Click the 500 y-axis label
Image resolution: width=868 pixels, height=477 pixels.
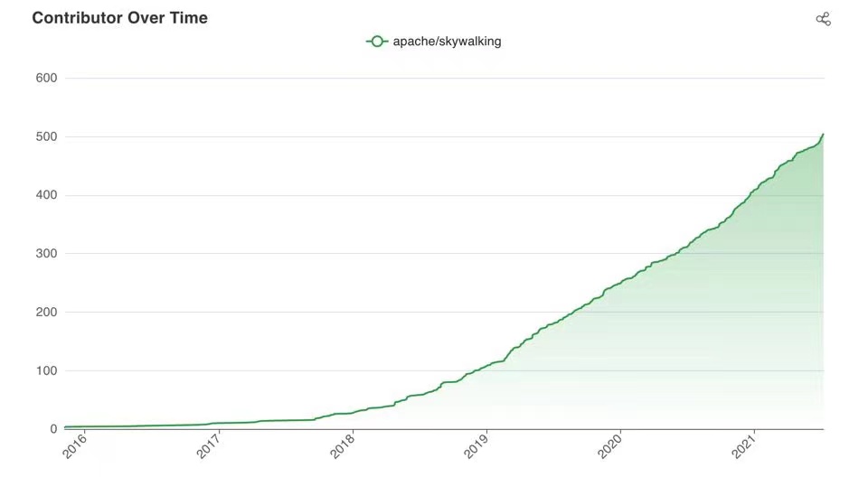pos(46,136)
